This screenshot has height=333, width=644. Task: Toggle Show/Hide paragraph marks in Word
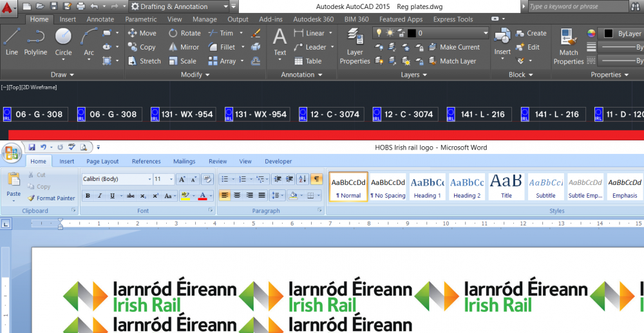pos(316,179)
